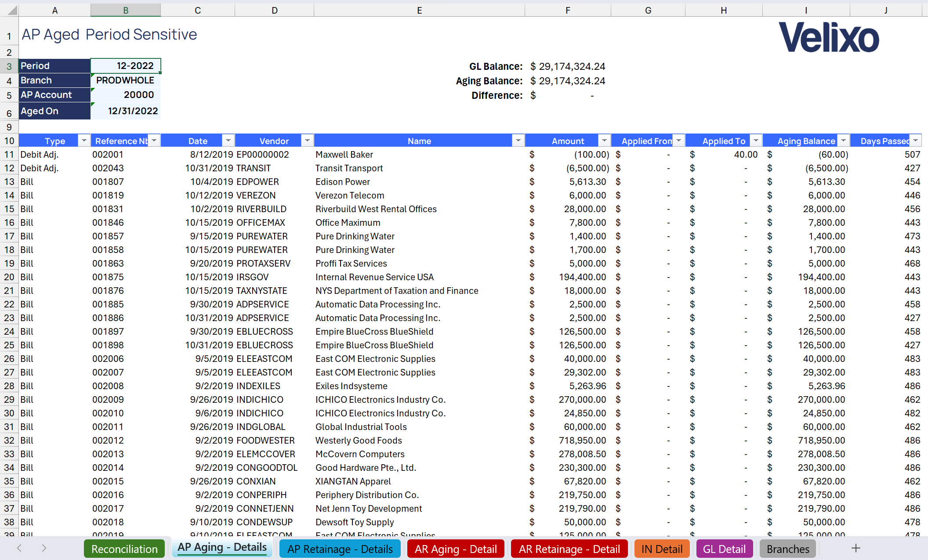
Task: Select row 25 header
Action: [x=9, y=345]
